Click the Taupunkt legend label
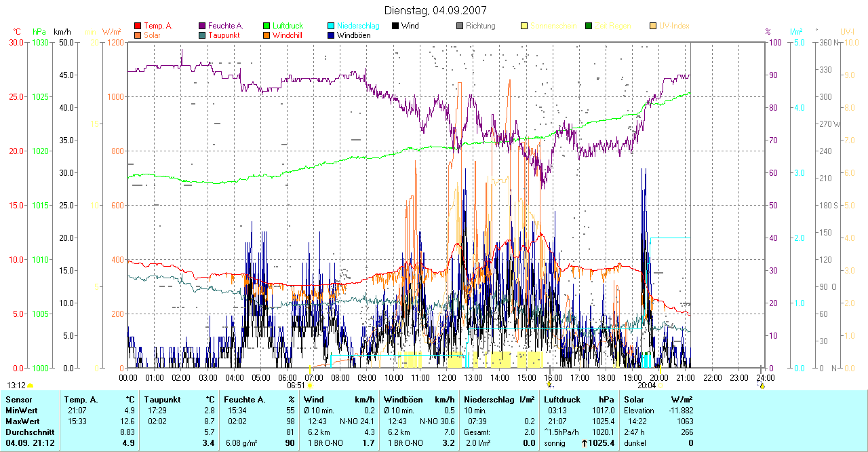The width and height of the screenshot is (868, 452). (x=222, y=35)
